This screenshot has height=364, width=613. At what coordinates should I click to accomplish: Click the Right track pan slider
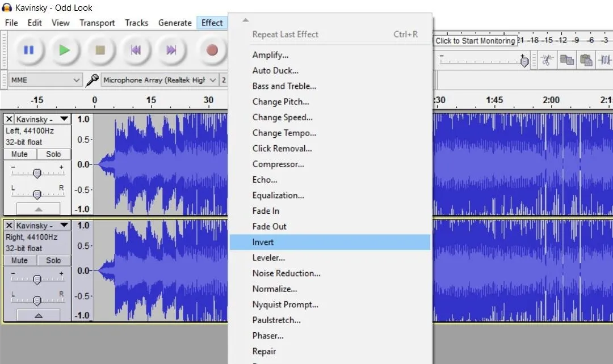pyautogui.click(x=37, y=300)
